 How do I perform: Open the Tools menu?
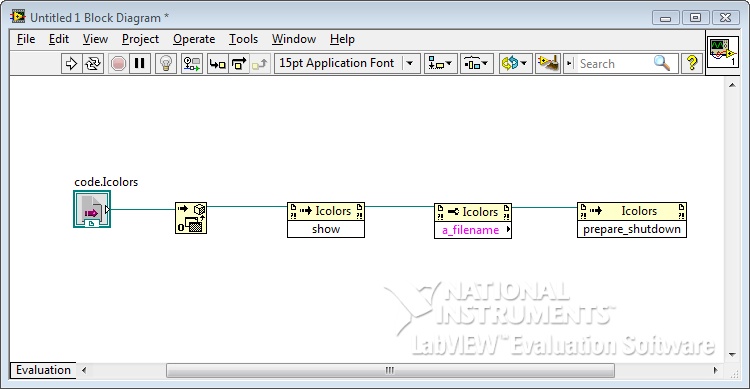pos(243,39)
